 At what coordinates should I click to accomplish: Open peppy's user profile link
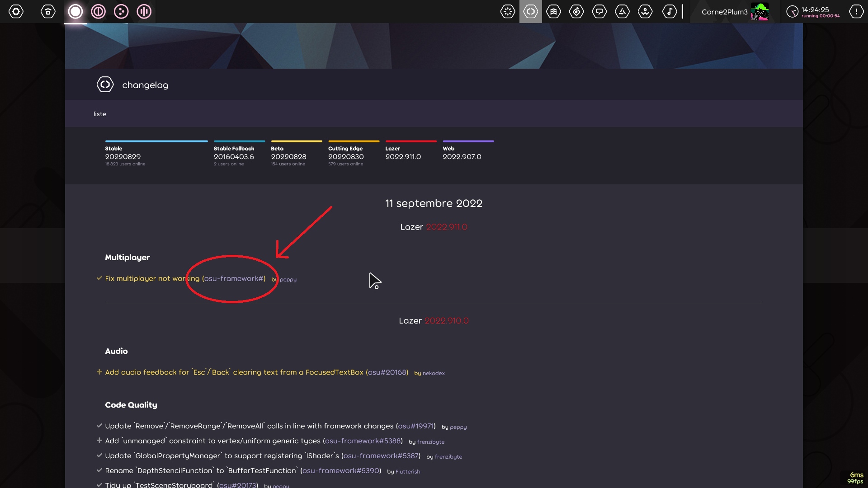pos(289,279)
